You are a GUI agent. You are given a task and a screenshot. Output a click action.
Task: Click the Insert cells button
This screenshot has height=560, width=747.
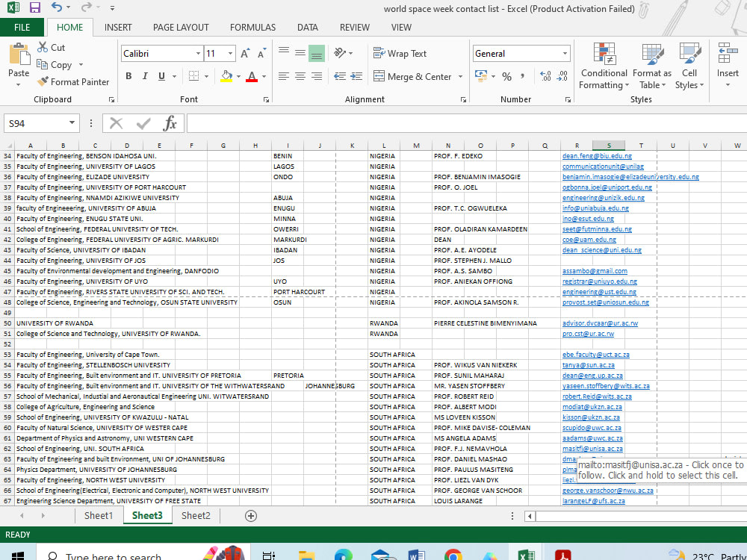tap(728, 66)
